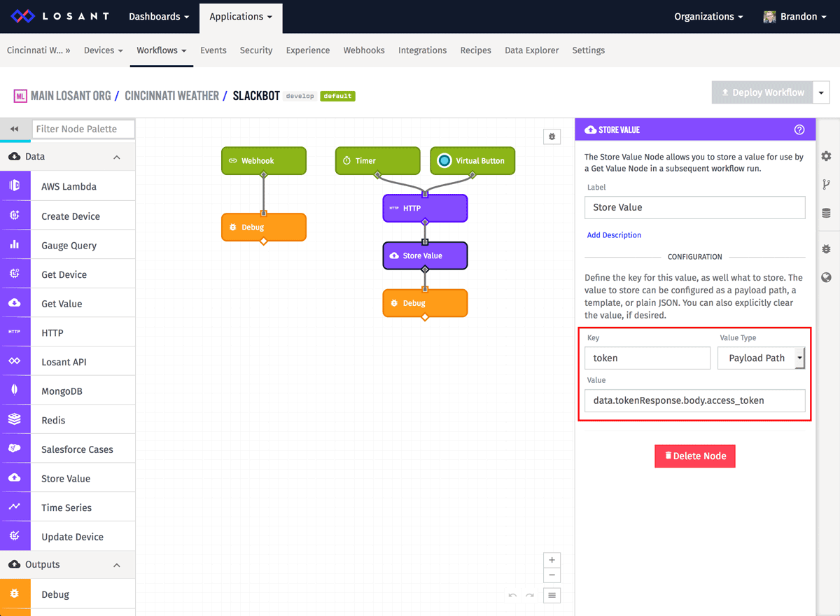The height and width of the screenshot is (616, 840).
Task: Trigger the Virtual Button circle toggle
Action: coord(444,160)
